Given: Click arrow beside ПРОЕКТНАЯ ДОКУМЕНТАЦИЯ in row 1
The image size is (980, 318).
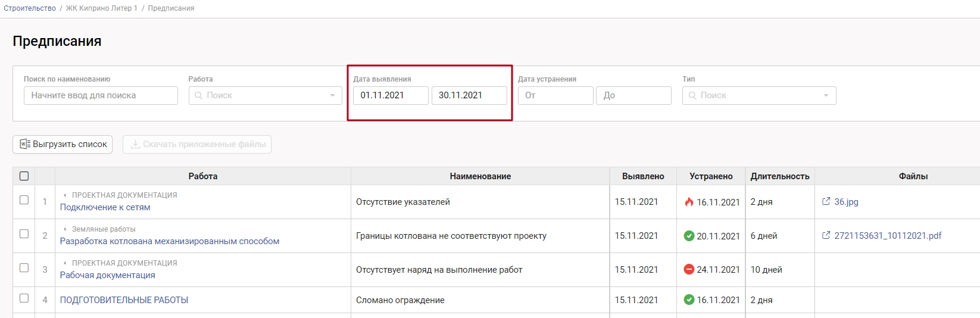Looking at the screenshot, I should point(65,195).
